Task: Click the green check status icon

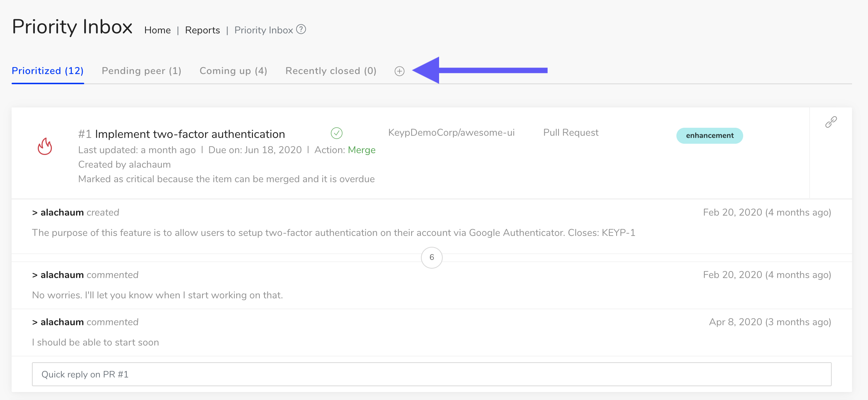Action: 336,133
